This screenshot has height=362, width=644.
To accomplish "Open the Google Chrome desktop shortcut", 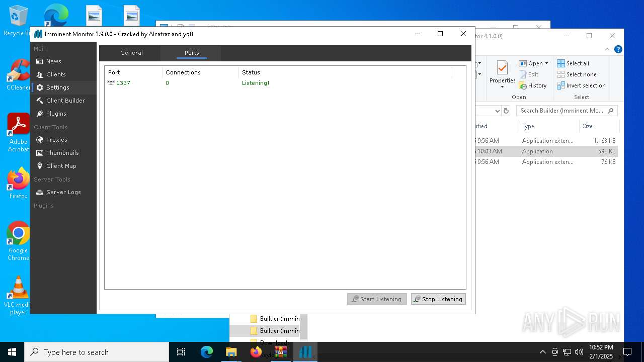I will coord(18,241).
